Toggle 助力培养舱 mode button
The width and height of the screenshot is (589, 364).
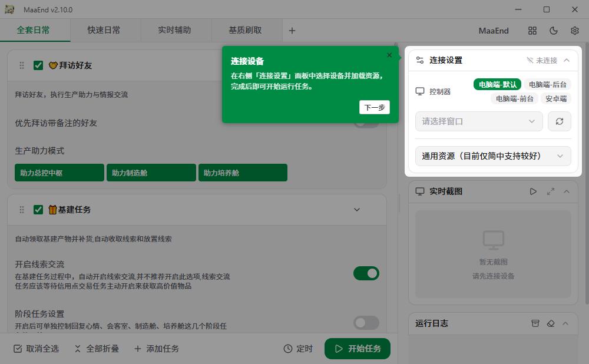tap(243, 173)
